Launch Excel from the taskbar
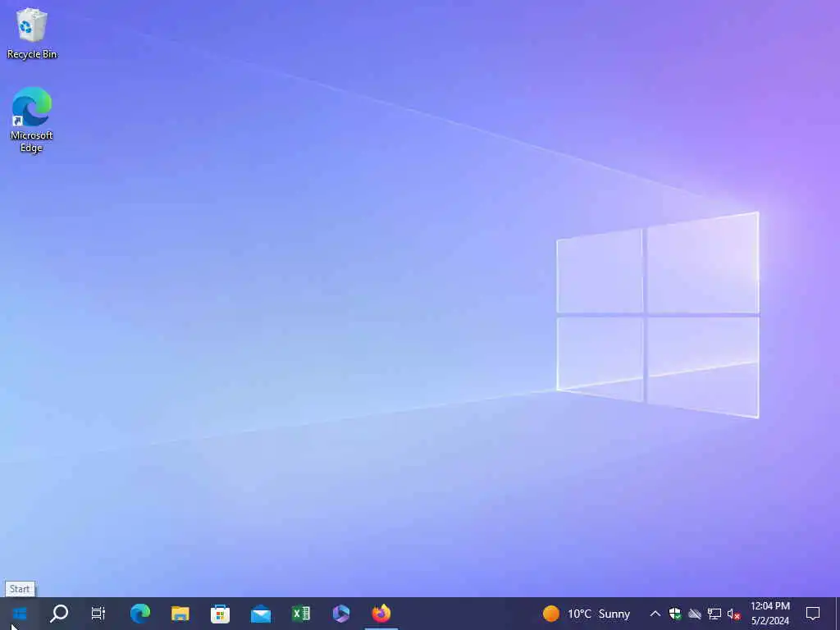This screenshot has height=630, width=840. 301,614
